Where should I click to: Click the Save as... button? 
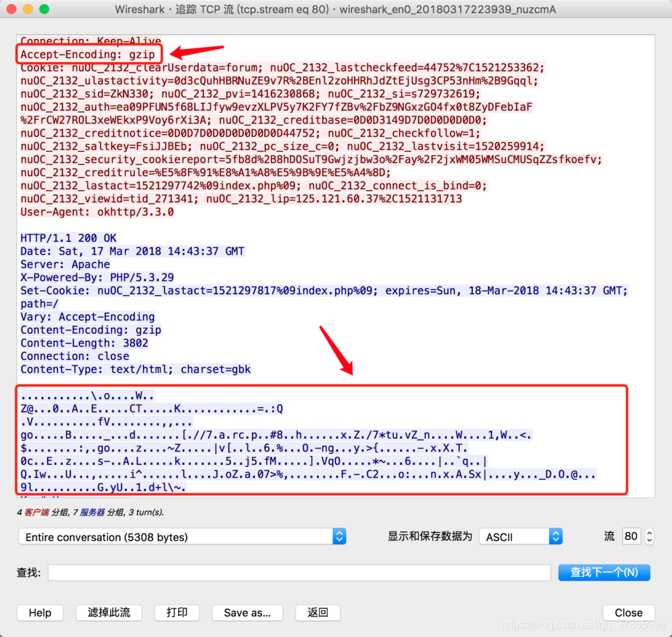coord(247,613)
